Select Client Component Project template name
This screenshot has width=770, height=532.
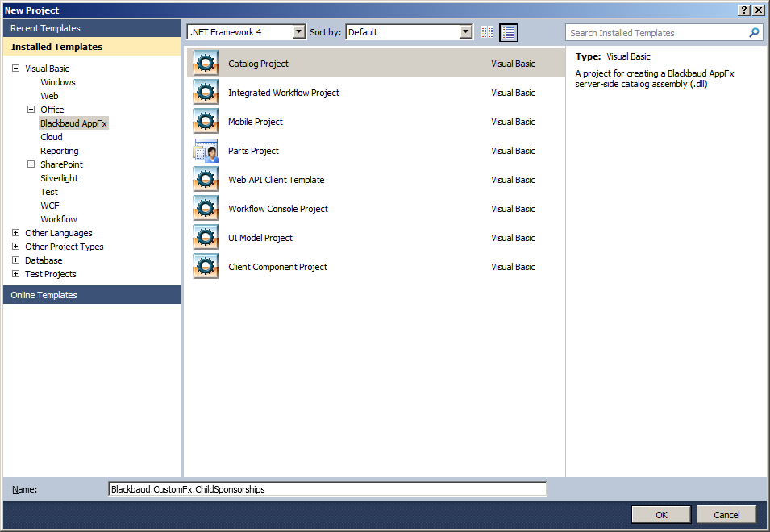277,267
